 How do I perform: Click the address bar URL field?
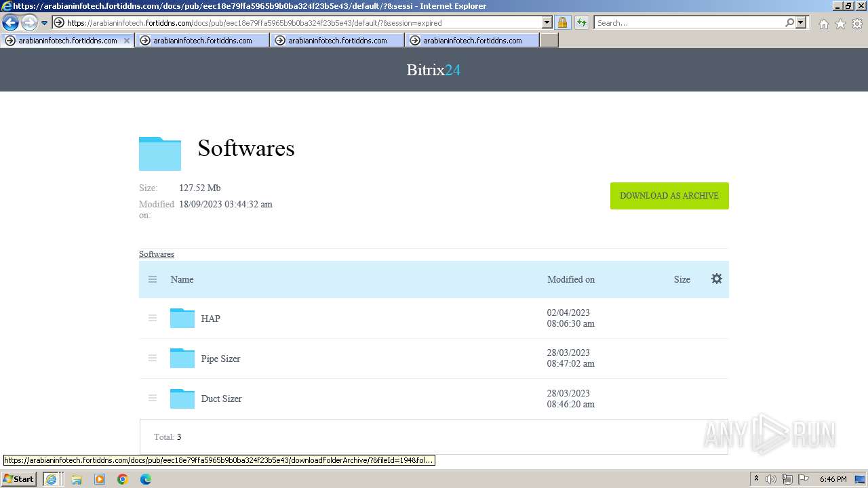pos(303,22)
